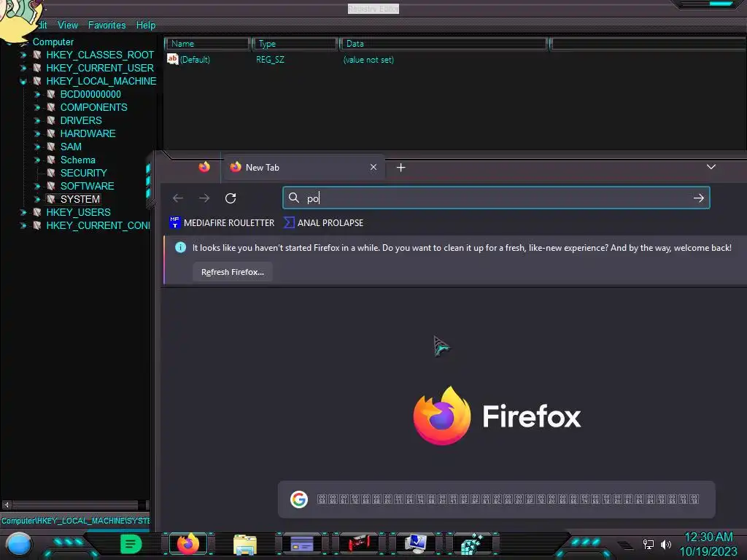The height and width of the screenshot is (560, 747).
Task: Click the string value ab icon
Action: click(172, 59)
